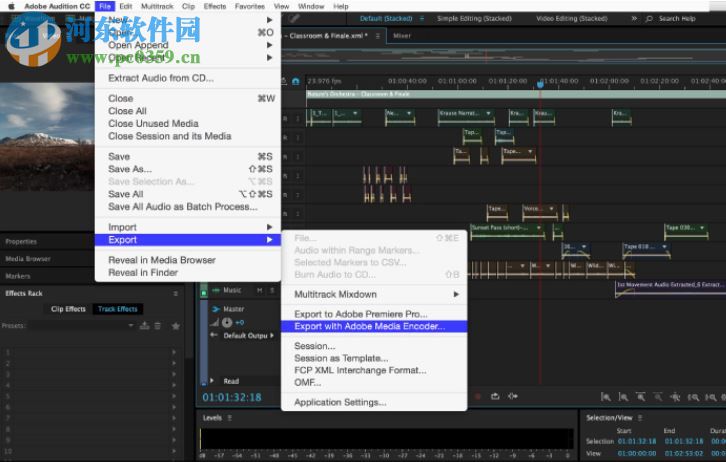Open the Open Append submenu

tap(188, 45)
